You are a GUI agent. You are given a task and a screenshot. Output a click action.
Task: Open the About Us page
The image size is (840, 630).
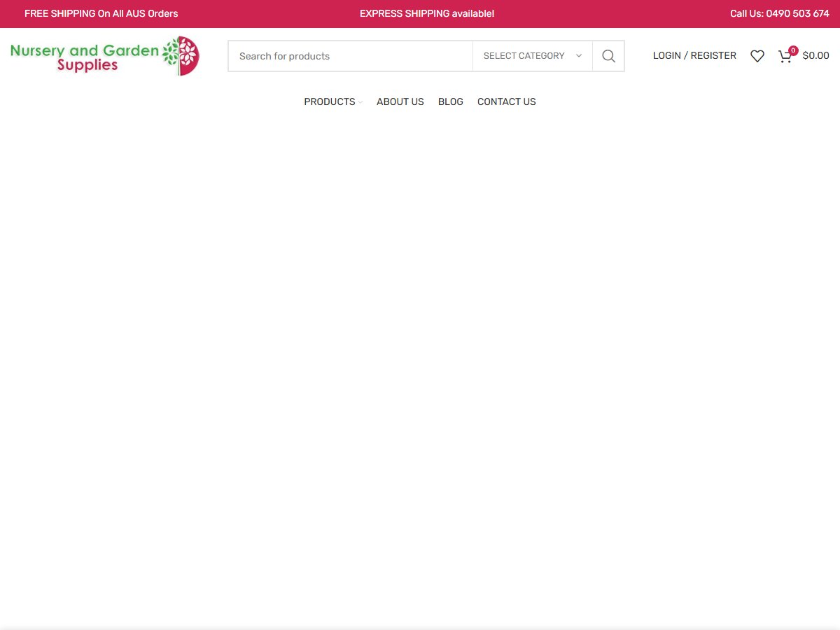click(x=400, y=101)
